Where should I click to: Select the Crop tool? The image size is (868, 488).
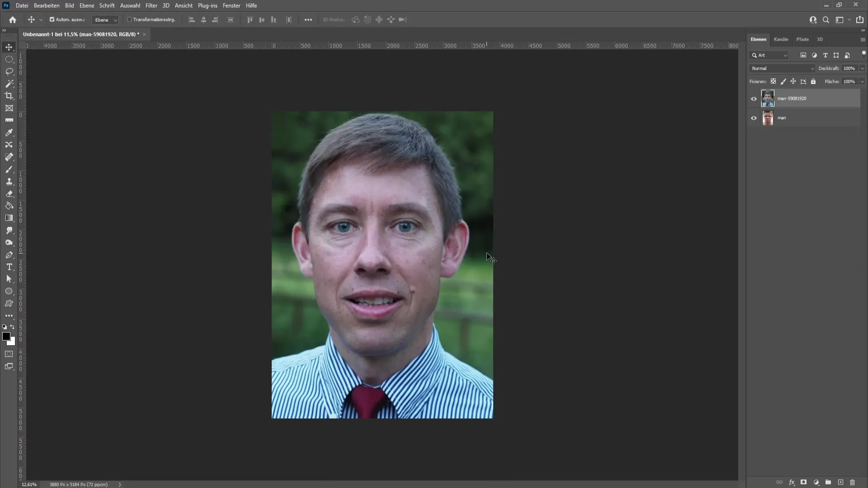point(9,96)
